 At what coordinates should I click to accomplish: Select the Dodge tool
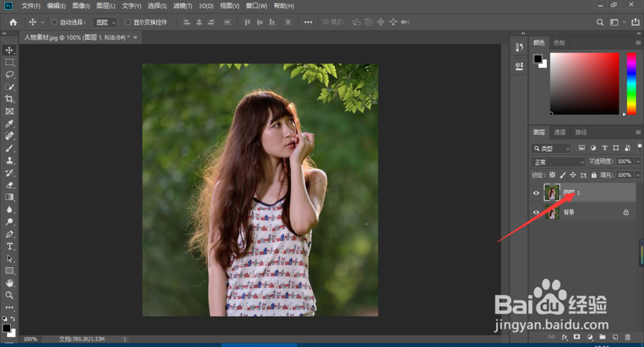(x=9, y=221)
